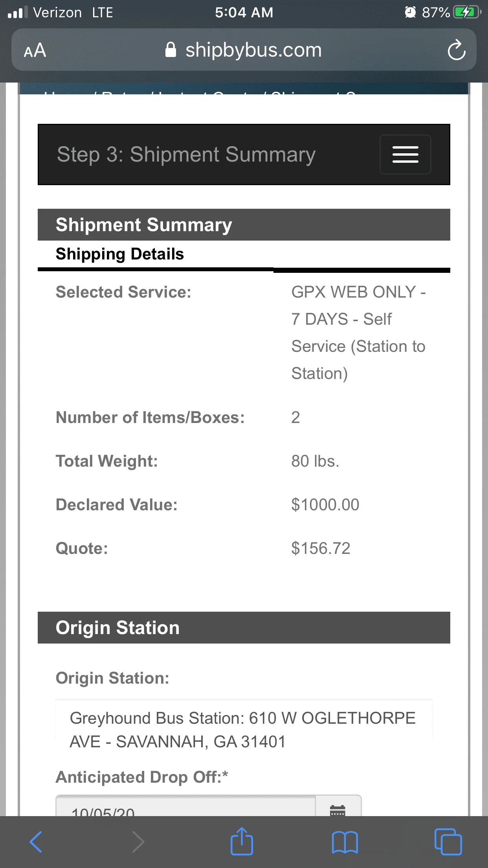The width and height of the screenshot is (488, 868).
Task: Tap the Shipment Summary section header
Action: point(244,225)
